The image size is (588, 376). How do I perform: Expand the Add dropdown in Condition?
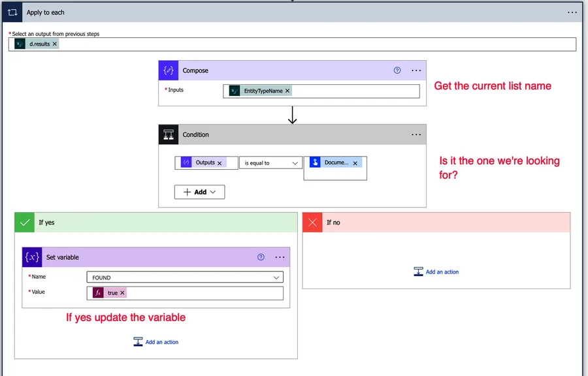pyautogui.click(x=199, y=192)
